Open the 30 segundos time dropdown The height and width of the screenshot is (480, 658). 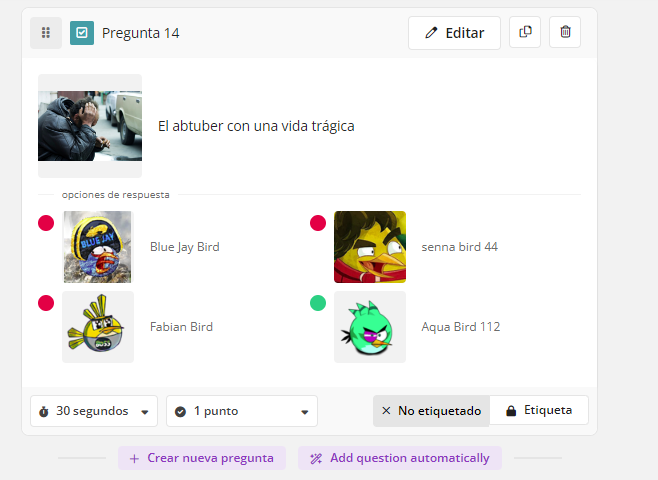94,411
